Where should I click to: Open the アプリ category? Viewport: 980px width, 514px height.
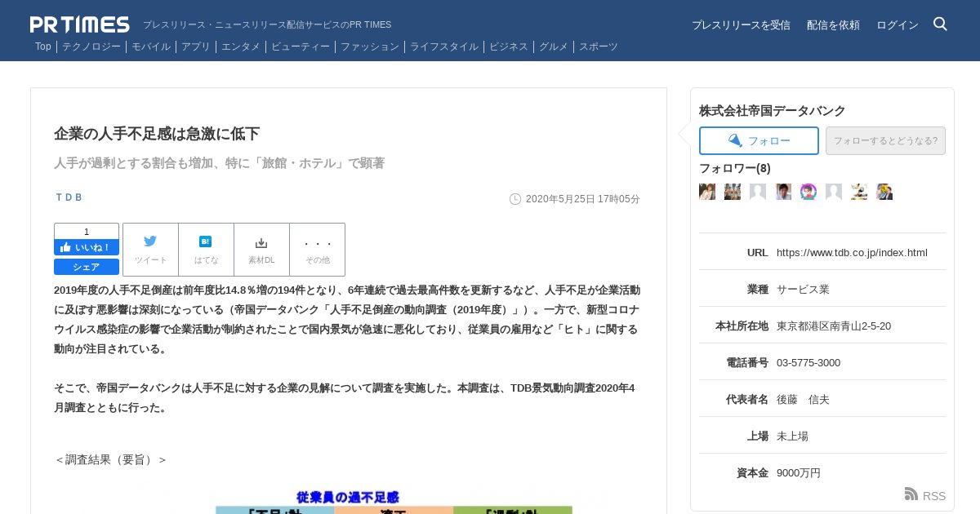click(x=196, y=47)
